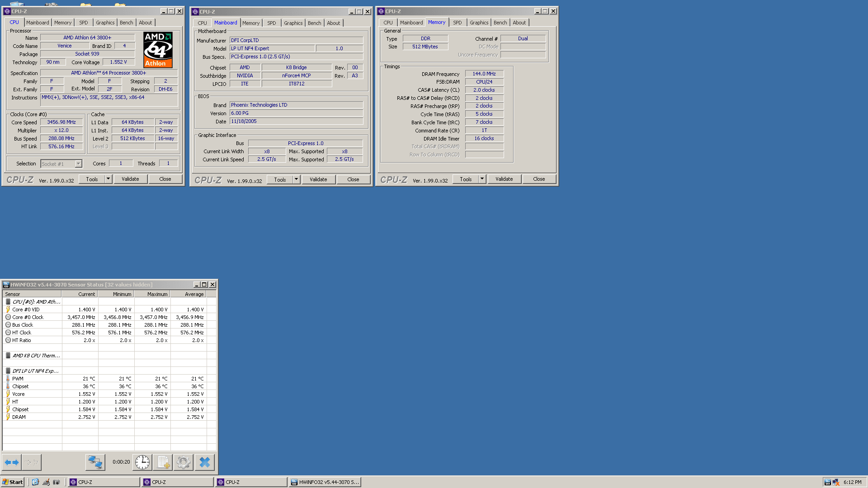Click the Chipset 36 °C temperature row label
This screenshot has width=868, height=488.
pos(20,386)
